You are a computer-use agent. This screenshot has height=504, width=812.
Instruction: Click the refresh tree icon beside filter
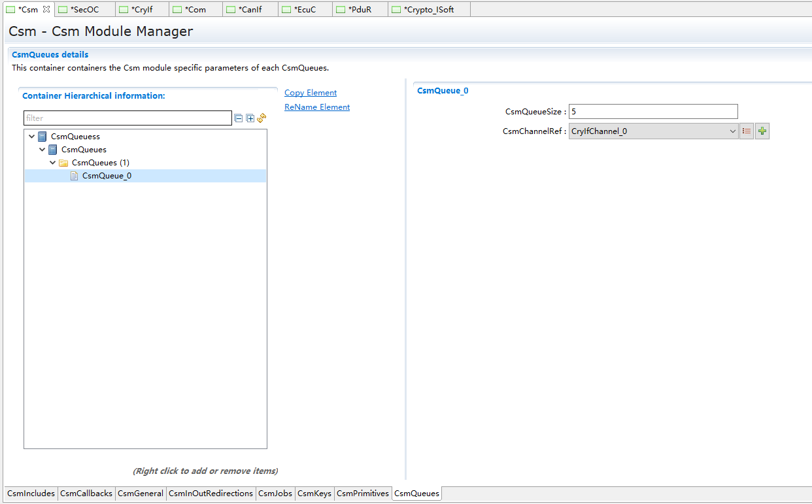262,118
